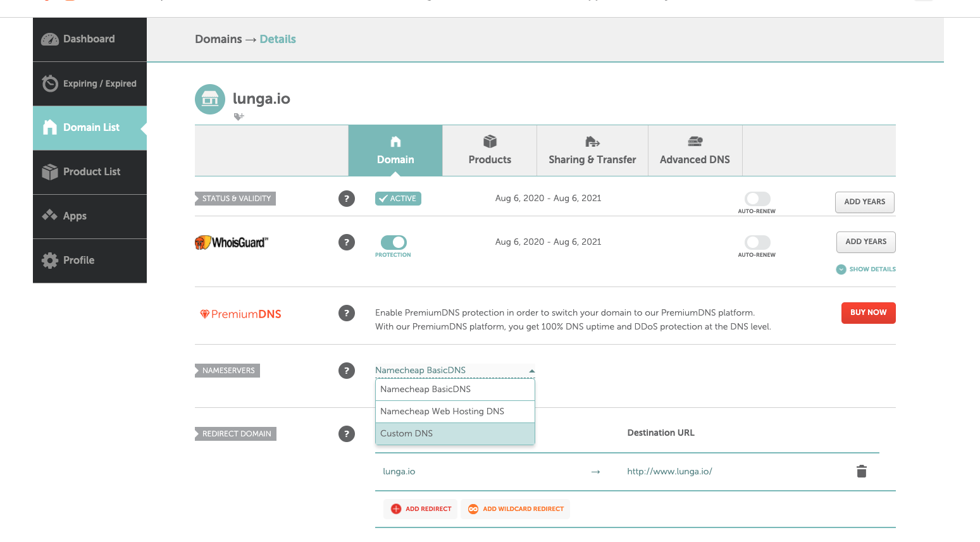The height and width of the screenshot is (542, 980).
Task: Open help for Redirect Domain row
Action: pos(347,434)
